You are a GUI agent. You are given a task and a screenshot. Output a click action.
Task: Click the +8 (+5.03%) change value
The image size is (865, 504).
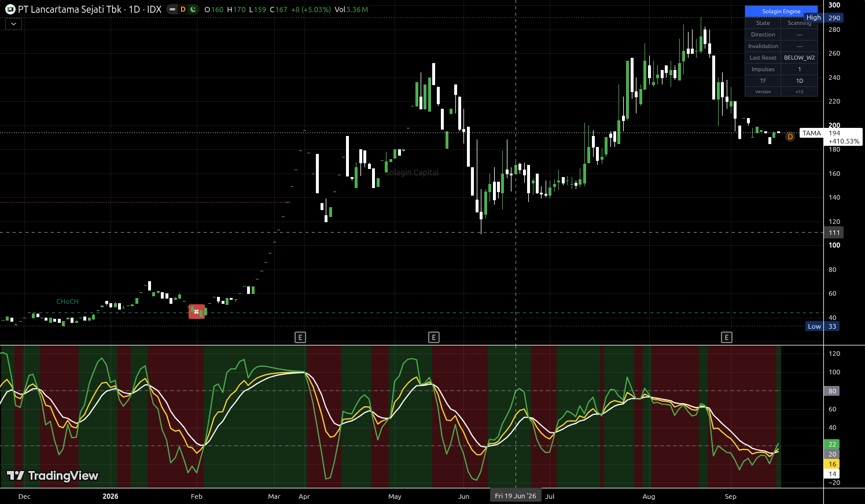click(x=311, y=10)
